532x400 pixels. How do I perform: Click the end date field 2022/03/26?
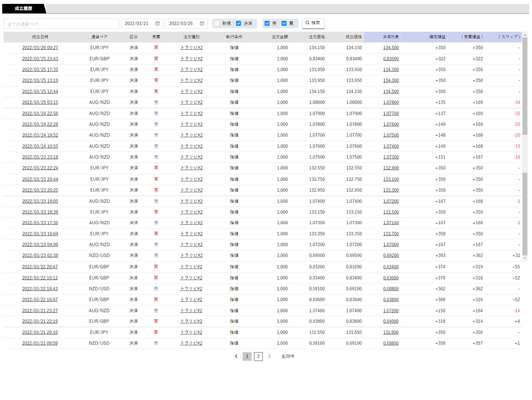187,24
